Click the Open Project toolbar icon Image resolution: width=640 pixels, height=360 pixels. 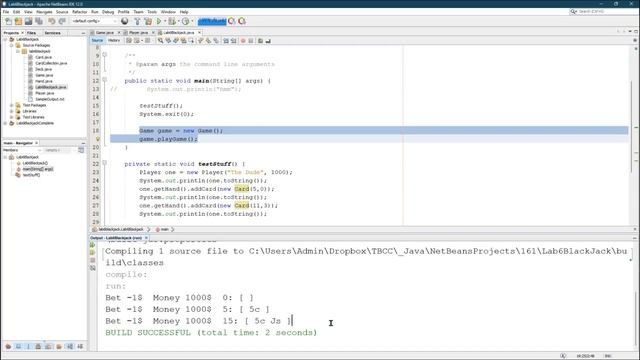coord(28,21)
